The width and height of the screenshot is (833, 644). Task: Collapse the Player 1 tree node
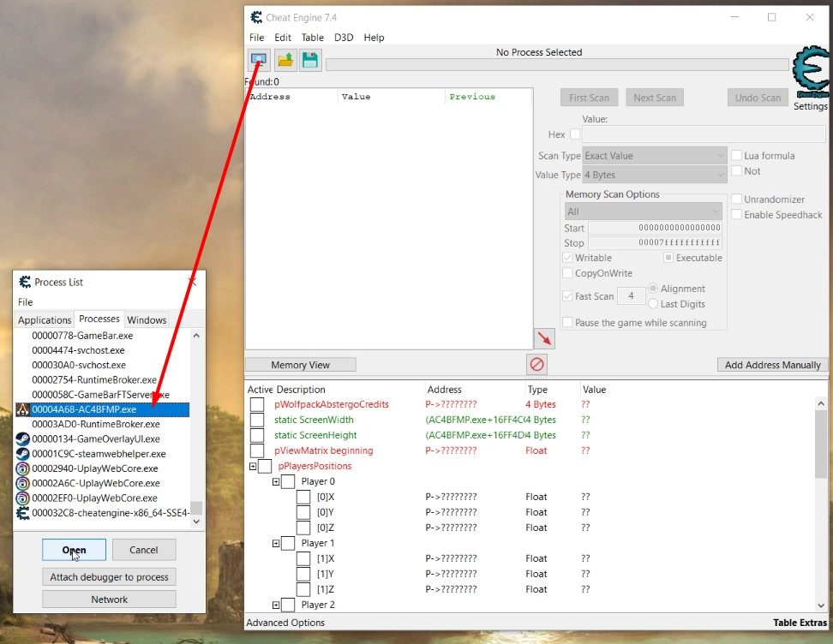(x=276, y=543)
